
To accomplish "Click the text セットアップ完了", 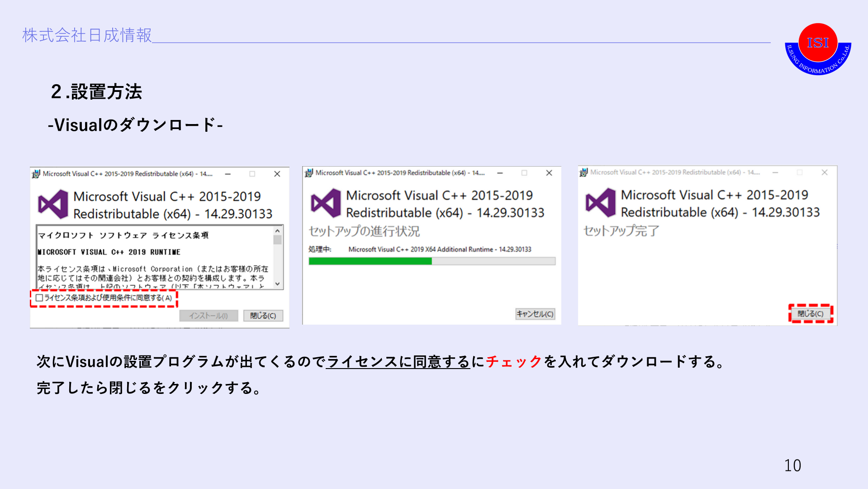I will pyautogui.click(x=621, y=230).
